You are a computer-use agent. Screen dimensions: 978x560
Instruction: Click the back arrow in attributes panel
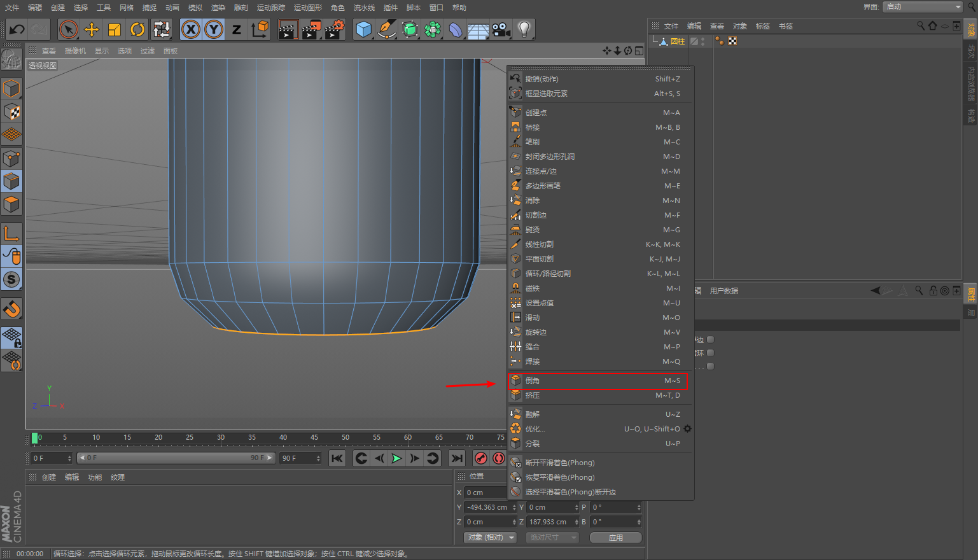tap(876, 291)
